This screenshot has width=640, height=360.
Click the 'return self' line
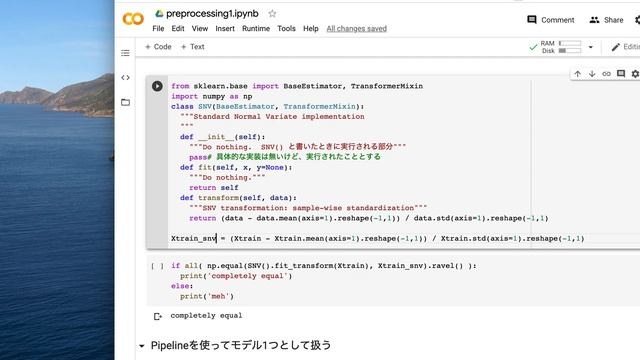pos(213,188)
